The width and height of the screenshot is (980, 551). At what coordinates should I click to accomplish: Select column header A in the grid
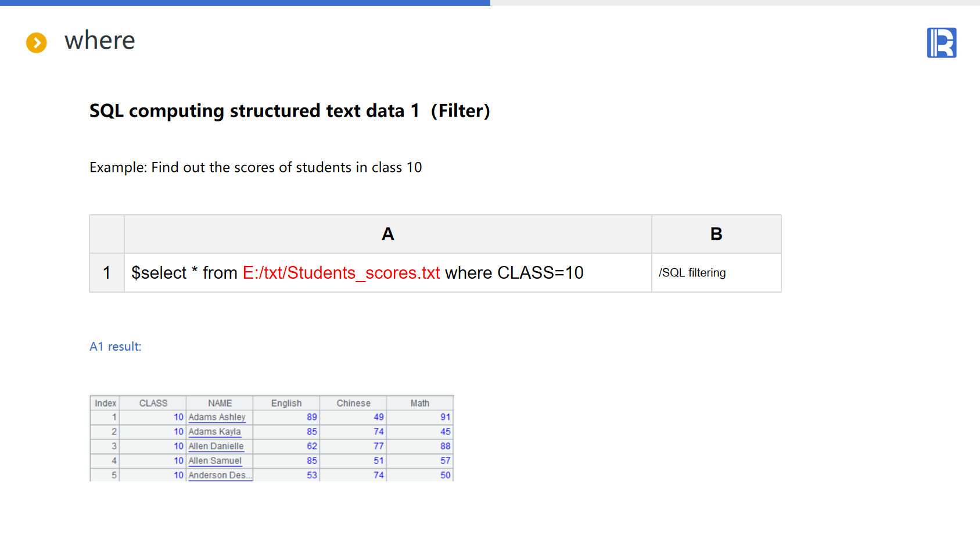[387, 234]
